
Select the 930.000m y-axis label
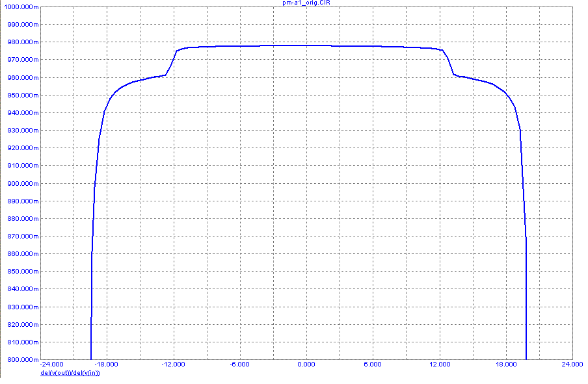coord(23,131)
